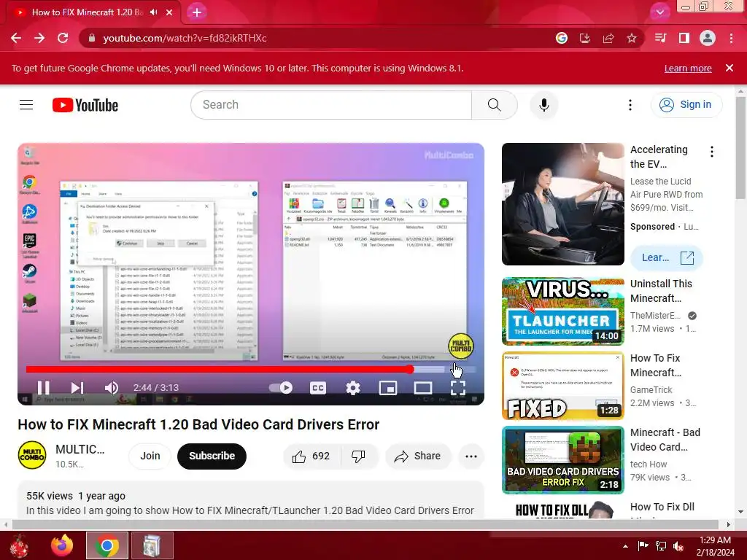
Task: Reload the YouTube page
Action: [63, 38]
